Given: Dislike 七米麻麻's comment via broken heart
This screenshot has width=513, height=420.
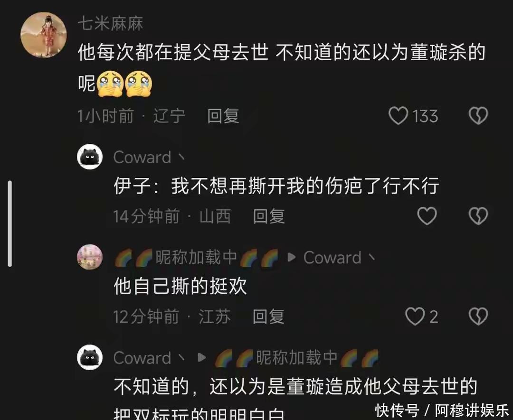Looking at the screenshot, I should [478, 116].
